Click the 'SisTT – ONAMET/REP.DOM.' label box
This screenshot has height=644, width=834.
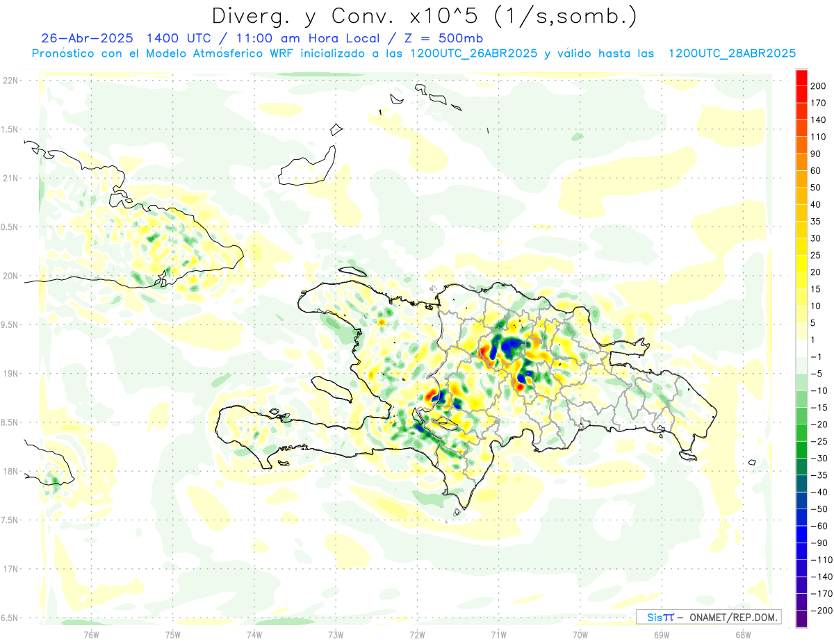point(709,617)
